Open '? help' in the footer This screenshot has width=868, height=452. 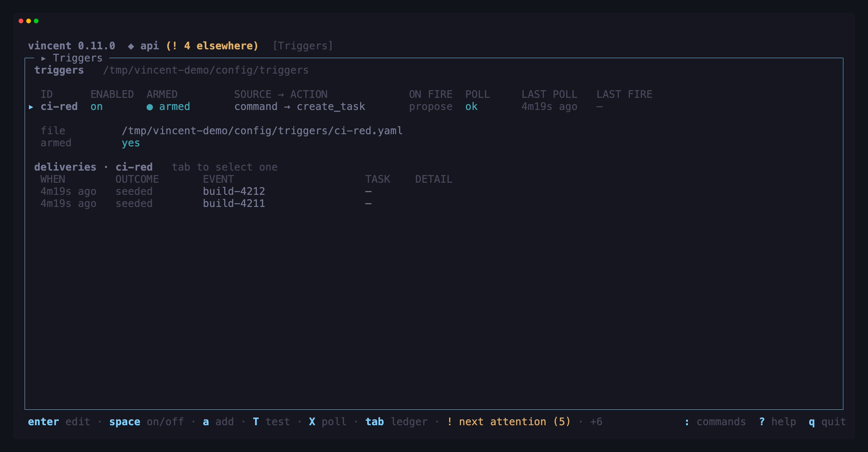click(777, 422)
